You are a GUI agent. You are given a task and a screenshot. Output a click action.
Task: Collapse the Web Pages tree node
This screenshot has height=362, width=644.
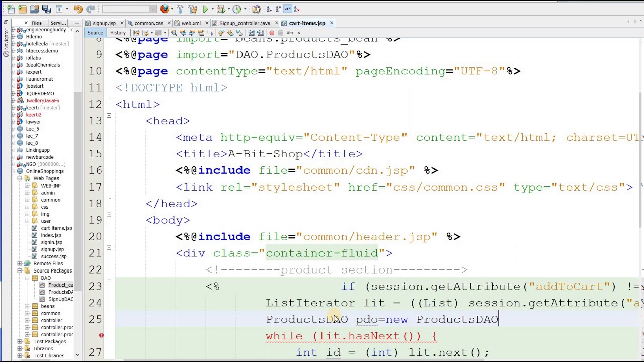[20, 178]
